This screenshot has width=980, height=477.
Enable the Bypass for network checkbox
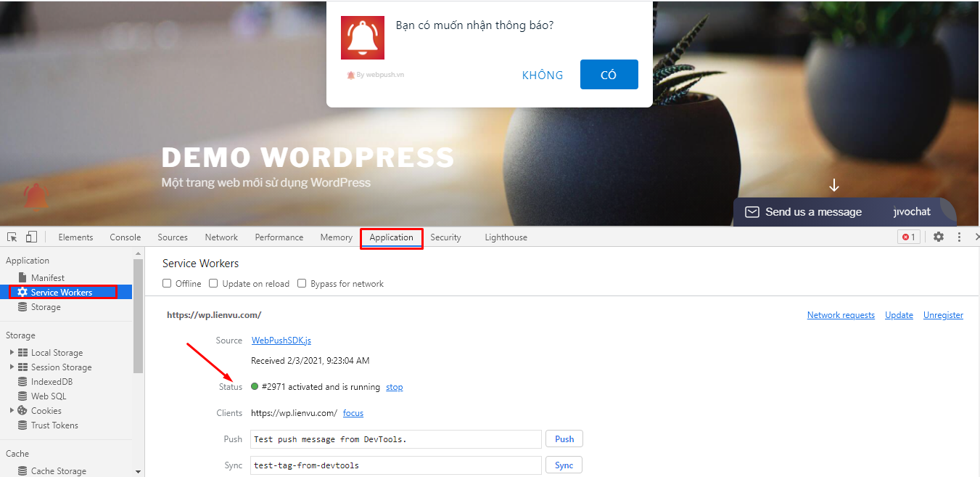[x=302, y=284]
